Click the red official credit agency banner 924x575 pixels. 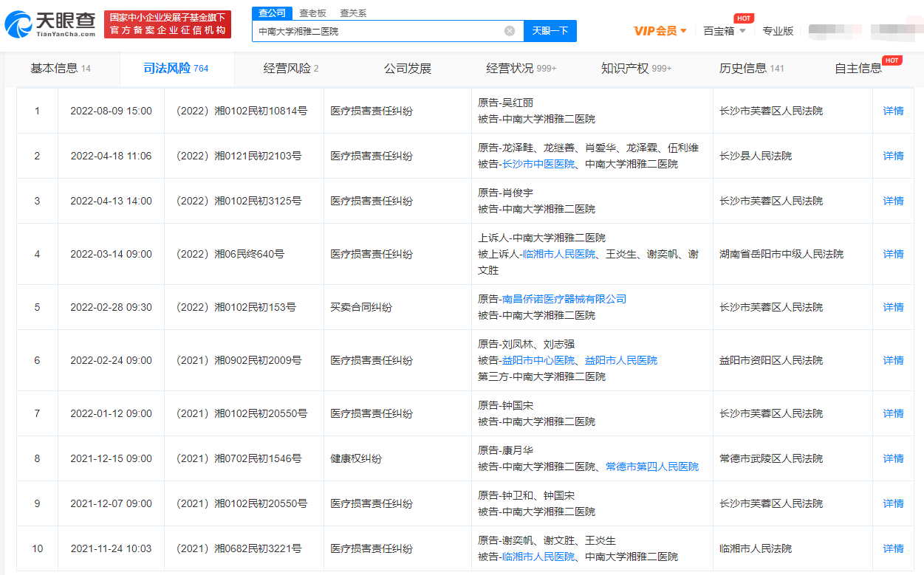coord(168,24)
